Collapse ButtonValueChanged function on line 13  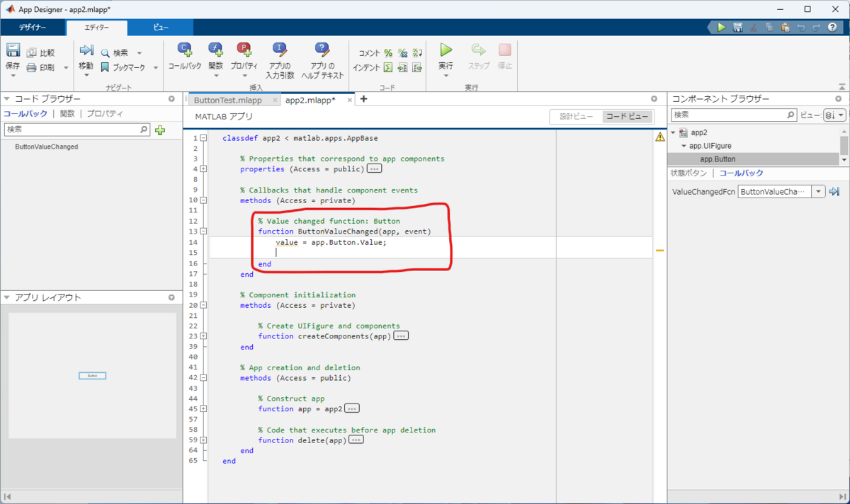tap(203, 231)
